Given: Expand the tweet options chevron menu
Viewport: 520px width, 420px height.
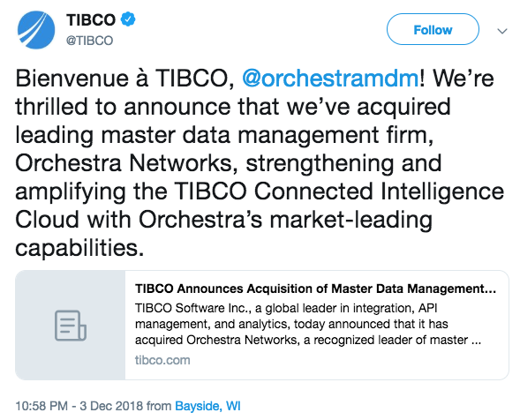Looking at the screenshot, I should pos(502,31).
